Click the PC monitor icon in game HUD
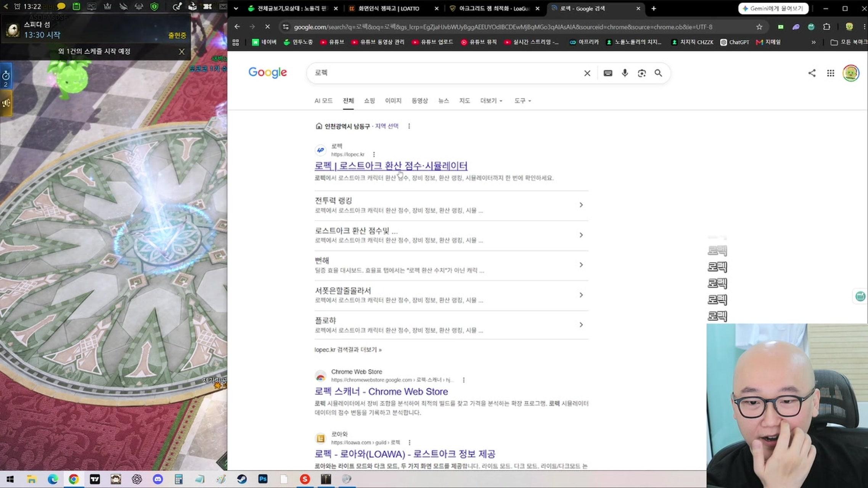This screenshot has height=488, width=868. [92, 6]
